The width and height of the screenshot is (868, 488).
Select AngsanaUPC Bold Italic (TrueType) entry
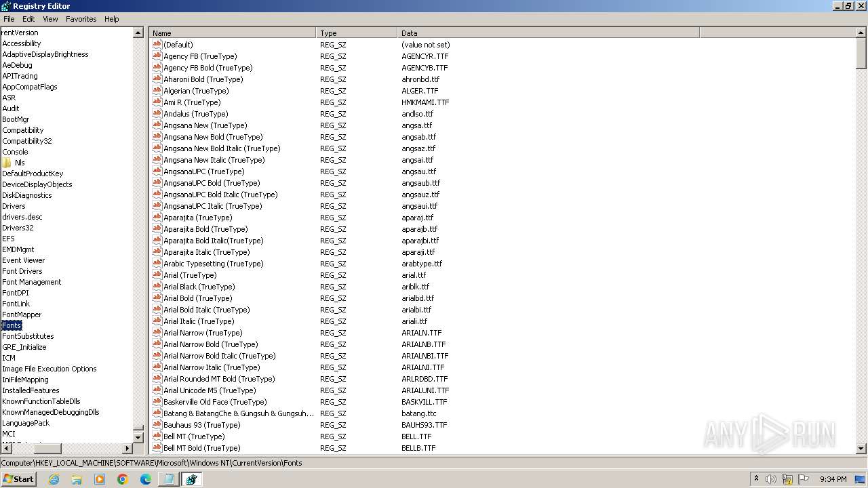coord(220,195)
